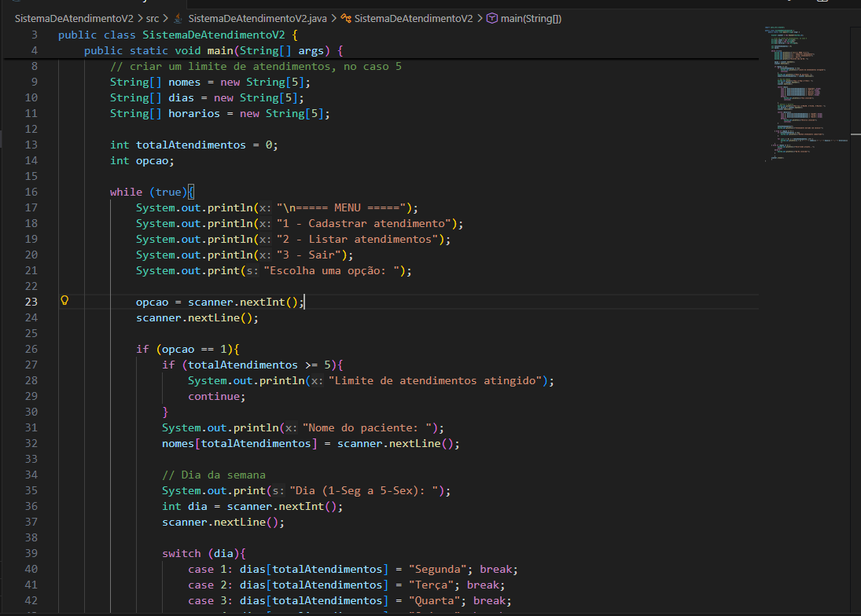The width and height of the screenshot is (861, 616).
Task: Click the 'continue' statement on line 29
Action: pyautogui.click(x=215, y=396)
